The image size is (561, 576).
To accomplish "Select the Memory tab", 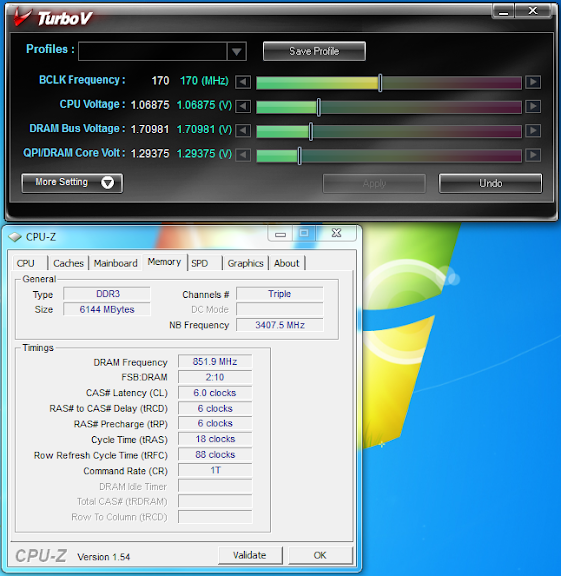I will [x=164, y=262].
